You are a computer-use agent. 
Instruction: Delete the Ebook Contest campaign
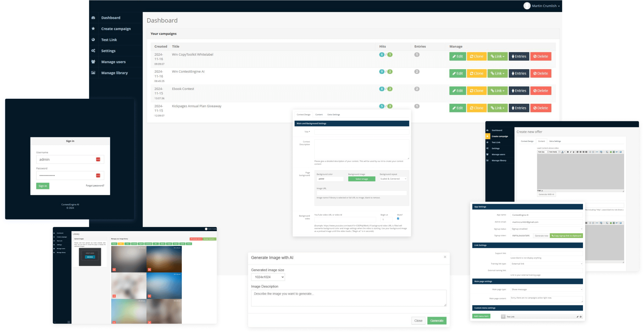pyautogui.click(x=541, y=91)
